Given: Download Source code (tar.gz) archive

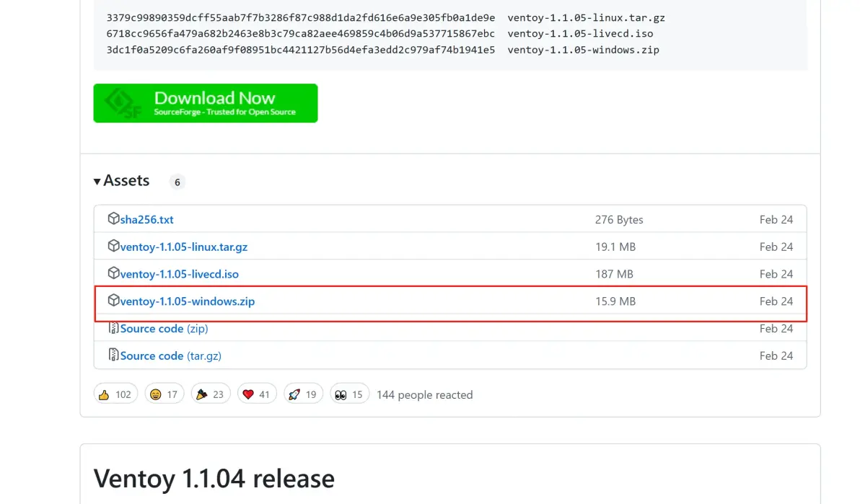Looking at the screenshot, I should pyautogui.click(x=170, y=356).
